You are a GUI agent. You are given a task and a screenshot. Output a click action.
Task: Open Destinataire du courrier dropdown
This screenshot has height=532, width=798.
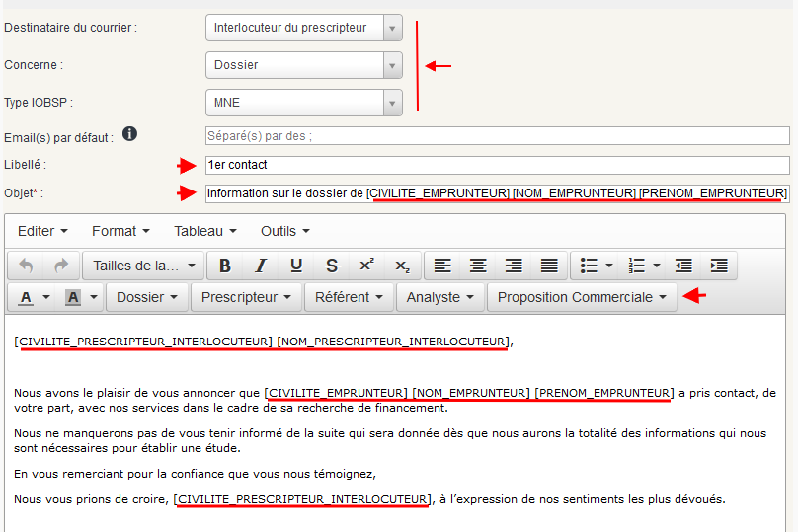tap(304, 28)
